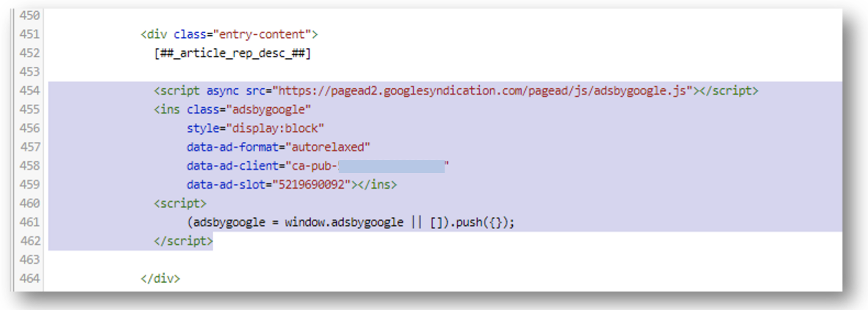Click line number 453 in the gutter
The width and height of the screenshot is (868, 310).
(29, 72)
